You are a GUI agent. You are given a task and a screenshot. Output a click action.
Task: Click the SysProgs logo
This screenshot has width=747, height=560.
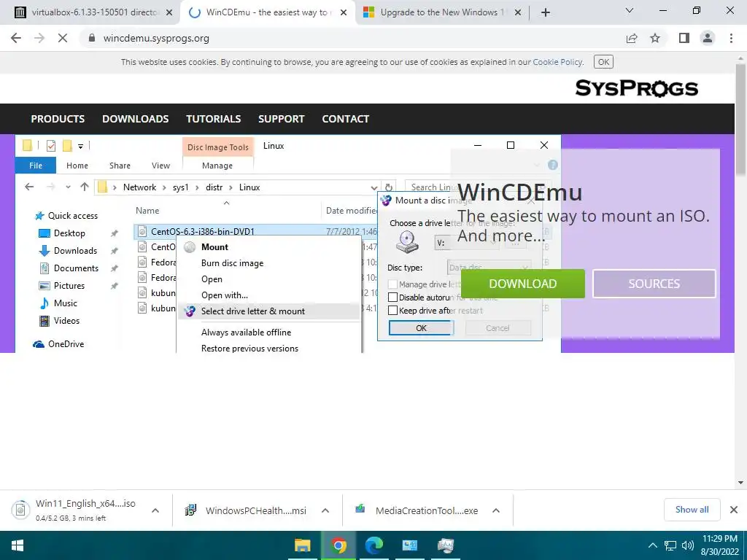click(636, 88)
